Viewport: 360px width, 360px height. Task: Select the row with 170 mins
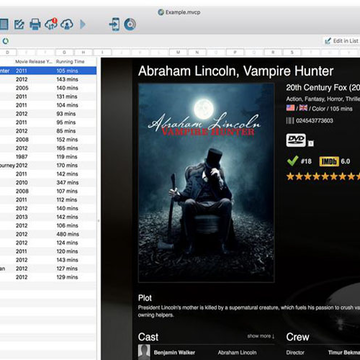(x=48, y=165)
